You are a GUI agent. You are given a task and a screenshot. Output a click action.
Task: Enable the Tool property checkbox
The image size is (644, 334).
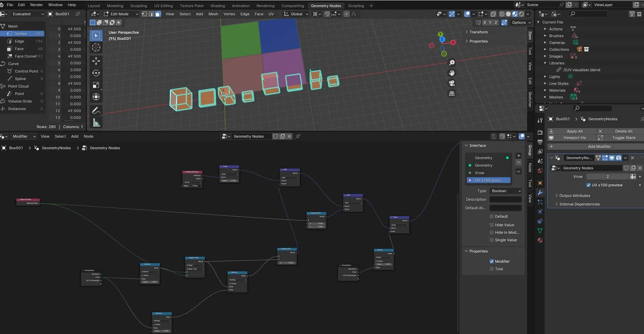pos(492,269)
